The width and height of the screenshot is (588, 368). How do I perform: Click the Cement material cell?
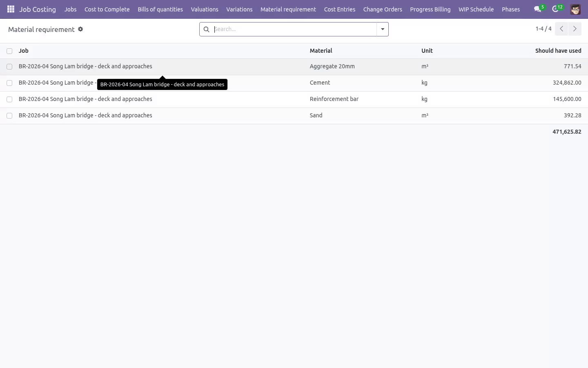coord(320,83)
